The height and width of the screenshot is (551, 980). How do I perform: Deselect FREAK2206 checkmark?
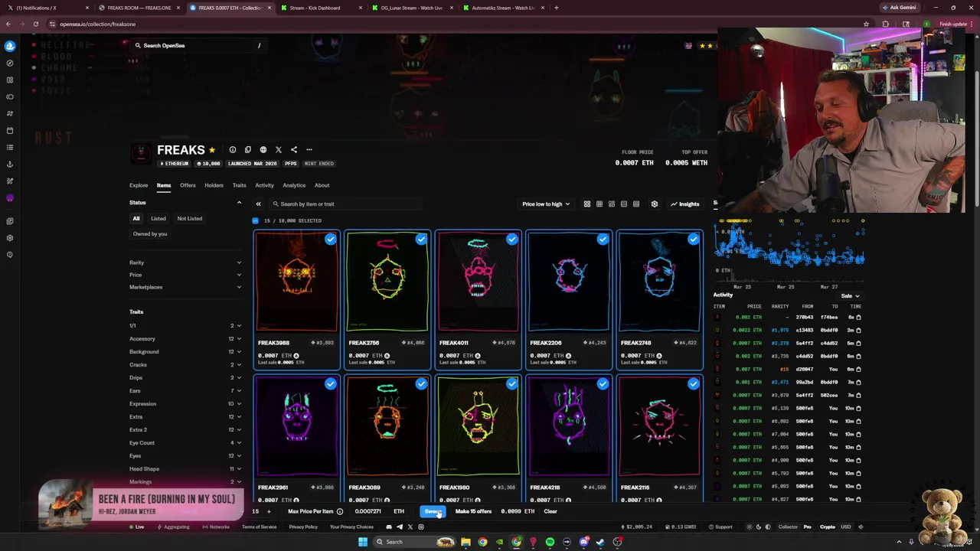pyautogui.click(x=603, y=240)
